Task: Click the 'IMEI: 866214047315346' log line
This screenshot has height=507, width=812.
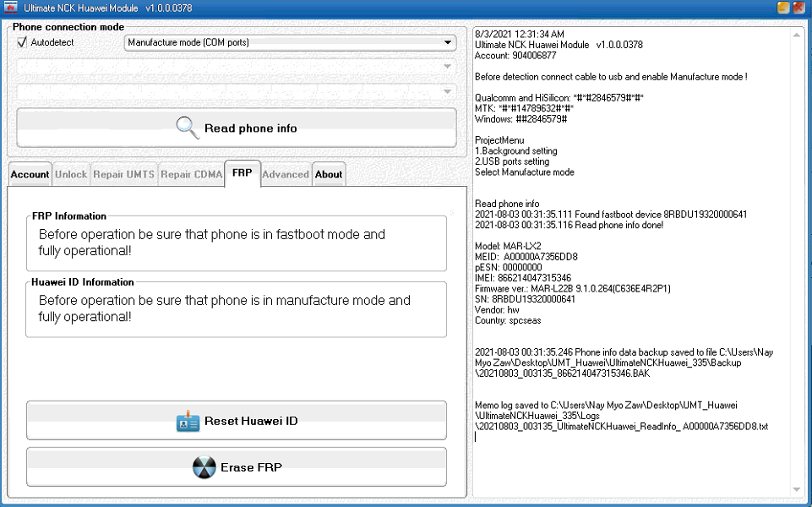Action: click(523, 278)
